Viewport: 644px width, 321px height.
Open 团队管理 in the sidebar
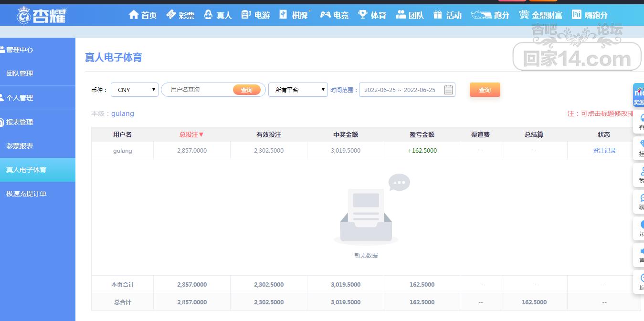coord(20,73)
